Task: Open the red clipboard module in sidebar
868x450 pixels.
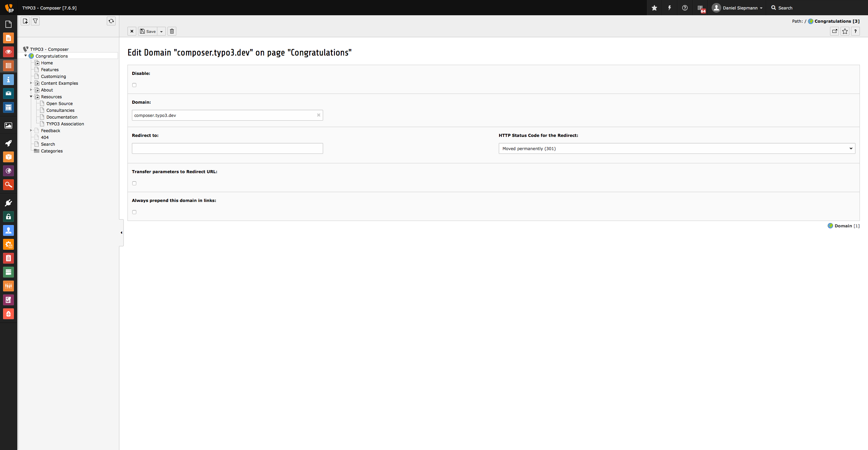Action: click(x=8, y=258)
